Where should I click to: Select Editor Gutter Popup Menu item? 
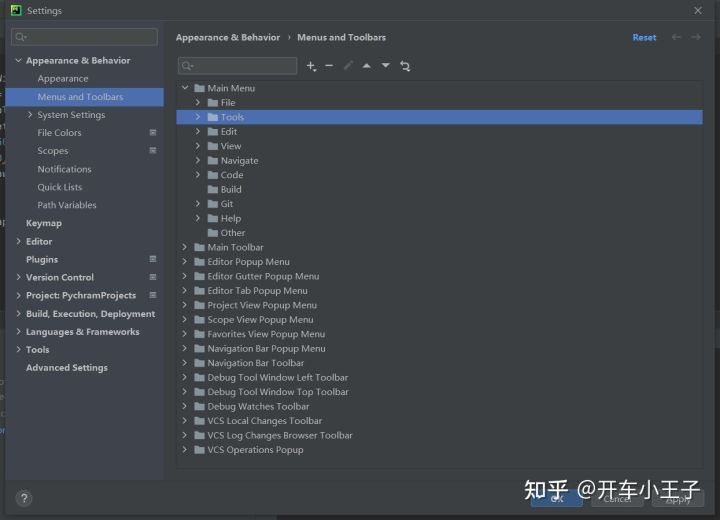click(263, 276)
